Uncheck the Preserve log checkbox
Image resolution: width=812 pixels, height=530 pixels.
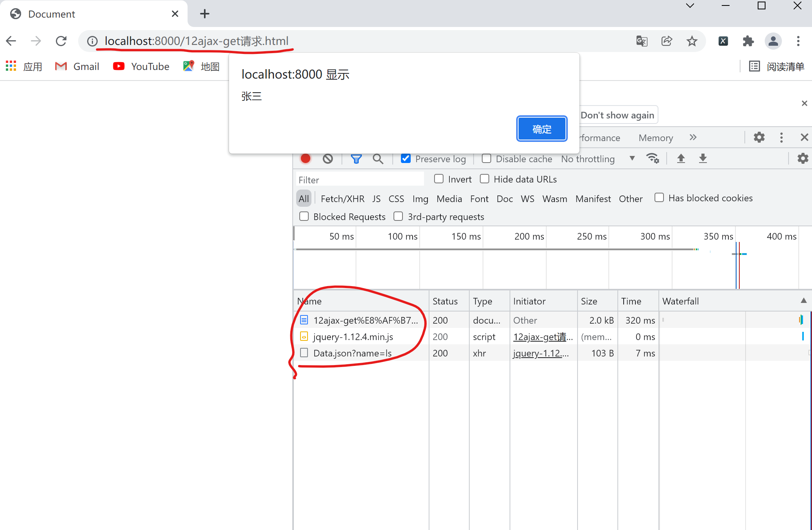(406, 159)
